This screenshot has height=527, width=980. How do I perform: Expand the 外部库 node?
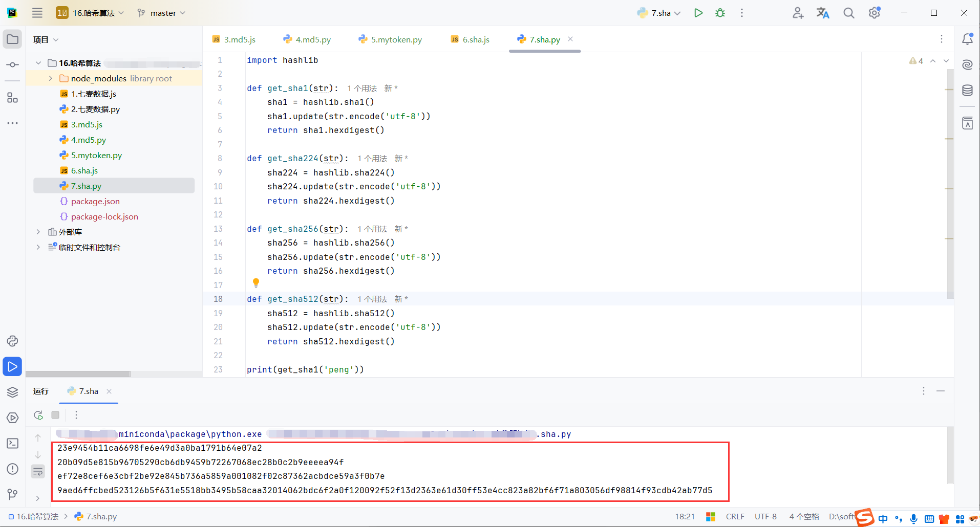tap(38, 232)
